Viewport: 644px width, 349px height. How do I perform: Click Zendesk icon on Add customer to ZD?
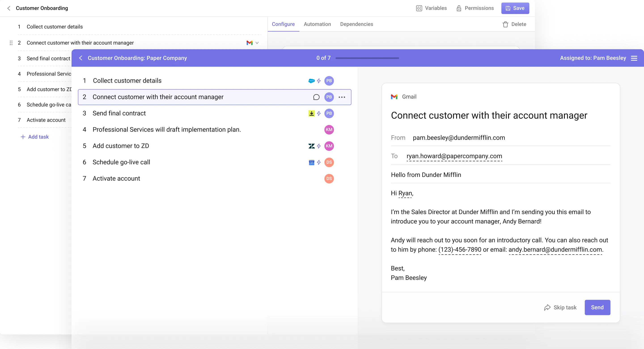click(x=311, y=146)
